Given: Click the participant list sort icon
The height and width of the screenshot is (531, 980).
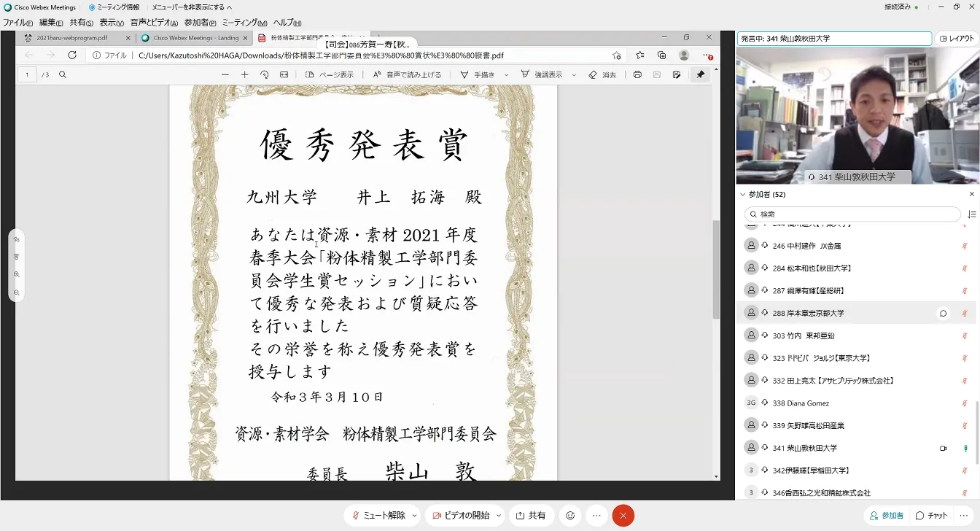Looking at the screenshot, I should [971, 214].
